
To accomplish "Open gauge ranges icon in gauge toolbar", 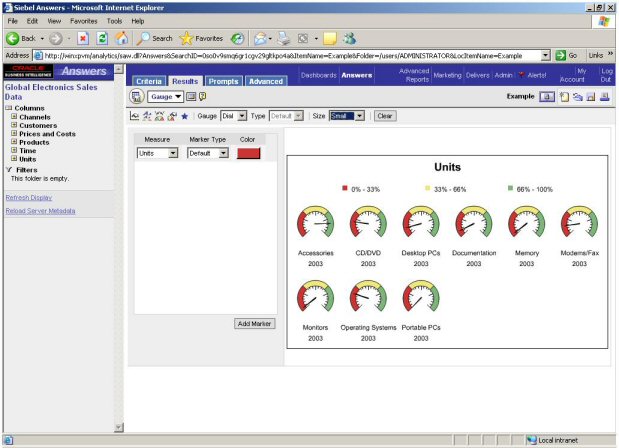I will pyautogui.click(x=159, y=116).
